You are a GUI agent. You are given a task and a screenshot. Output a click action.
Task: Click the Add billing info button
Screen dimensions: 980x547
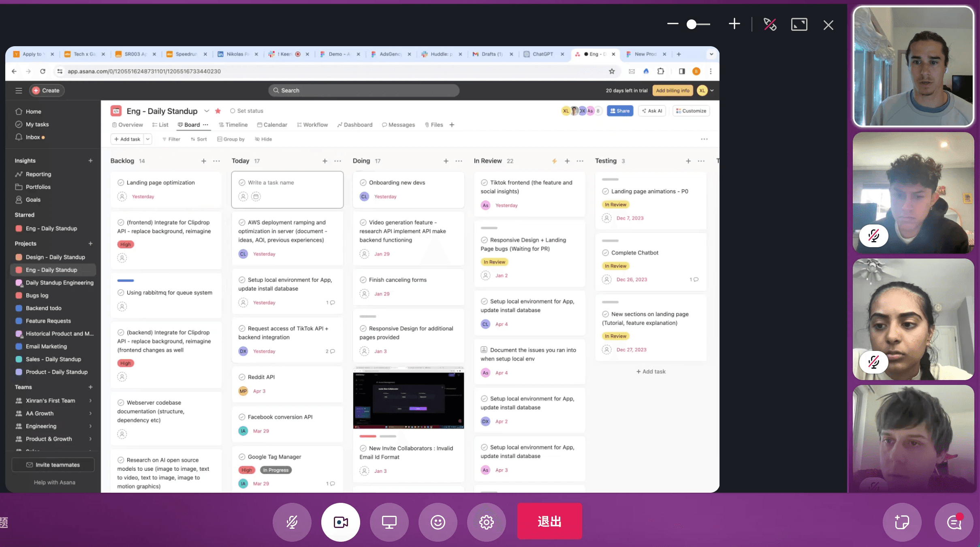673,90
